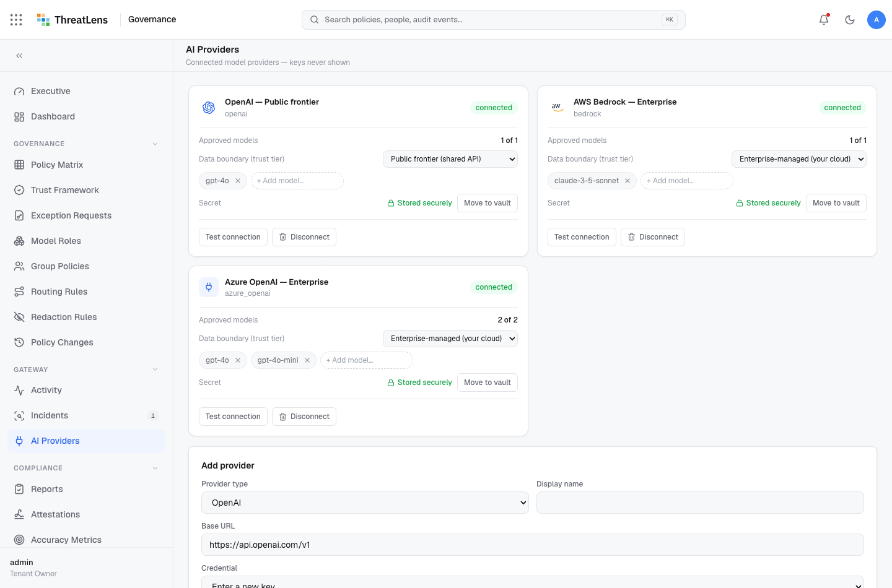Remove gpt-4o from OpenAI Public frontier
Screen dimensions: 892x588
pyautogui.click(x=238, y=181)
